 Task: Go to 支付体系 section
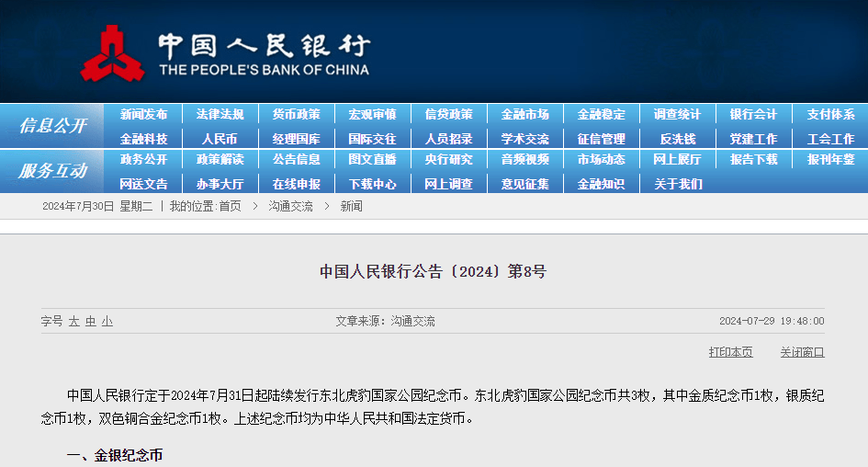click(831, 114)
